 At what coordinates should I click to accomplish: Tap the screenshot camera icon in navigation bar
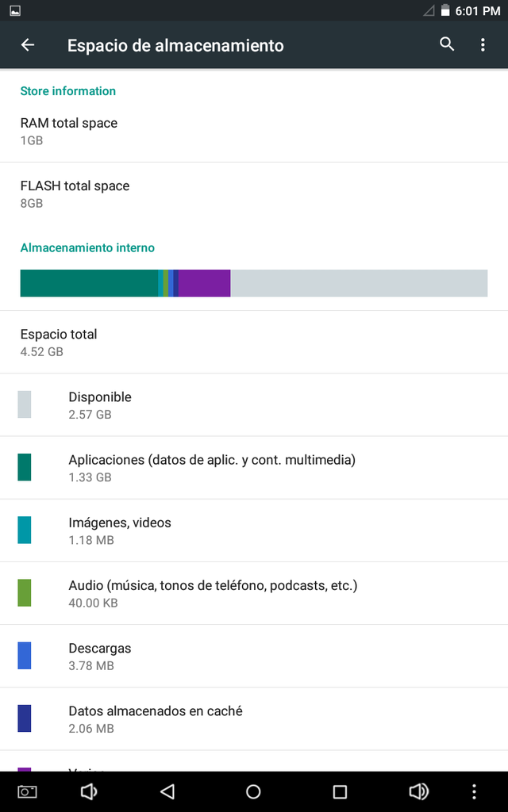pos(28,791)
